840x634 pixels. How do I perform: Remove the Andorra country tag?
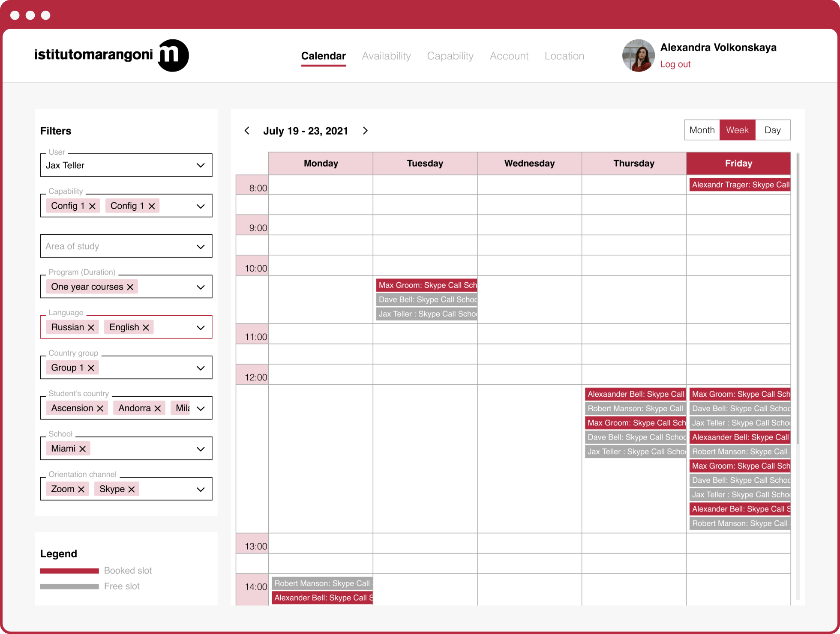coord(157,408)
